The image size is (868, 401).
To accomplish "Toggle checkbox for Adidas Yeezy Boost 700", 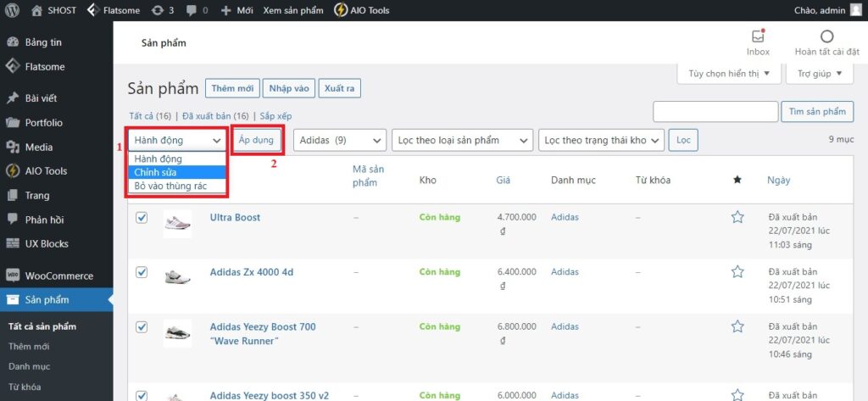I will 142,326.
